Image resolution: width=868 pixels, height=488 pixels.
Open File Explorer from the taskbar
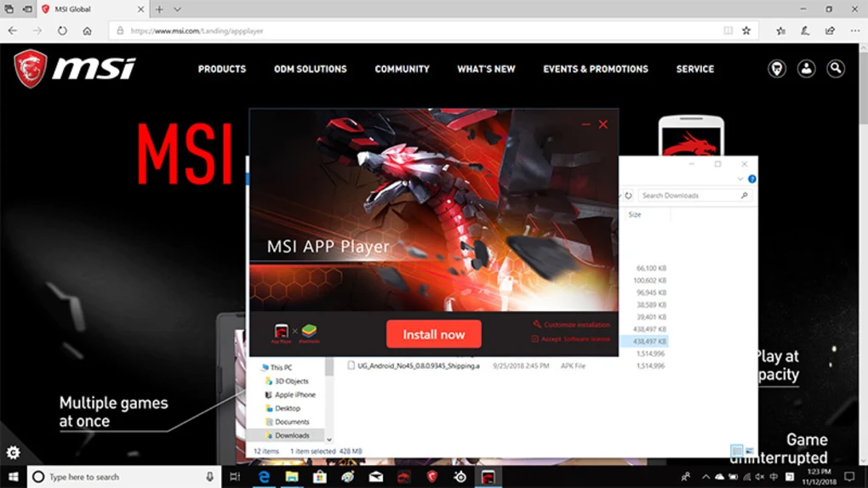292,477
